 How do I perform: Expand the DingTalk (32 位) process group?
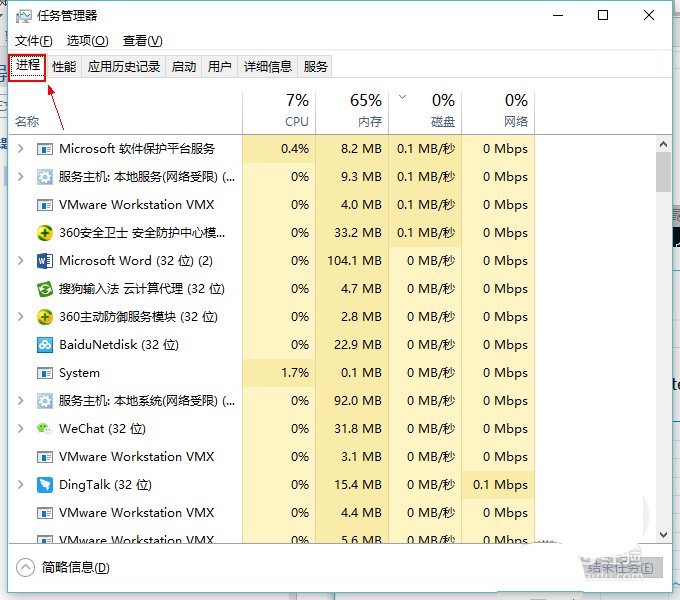tap(20, 484)
